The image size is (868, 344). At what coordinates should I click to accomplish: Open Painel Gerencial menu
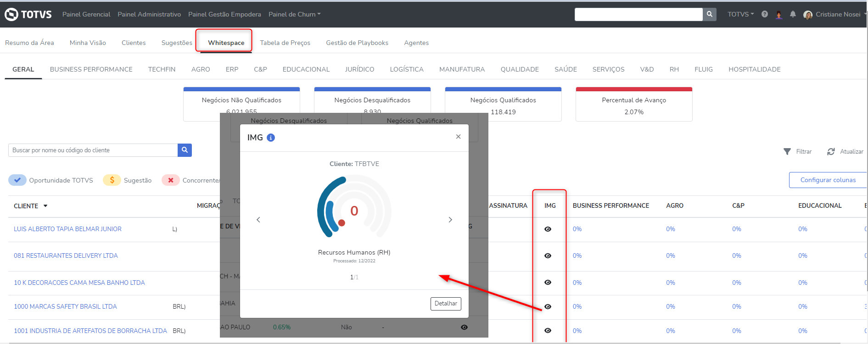(86, 14)
